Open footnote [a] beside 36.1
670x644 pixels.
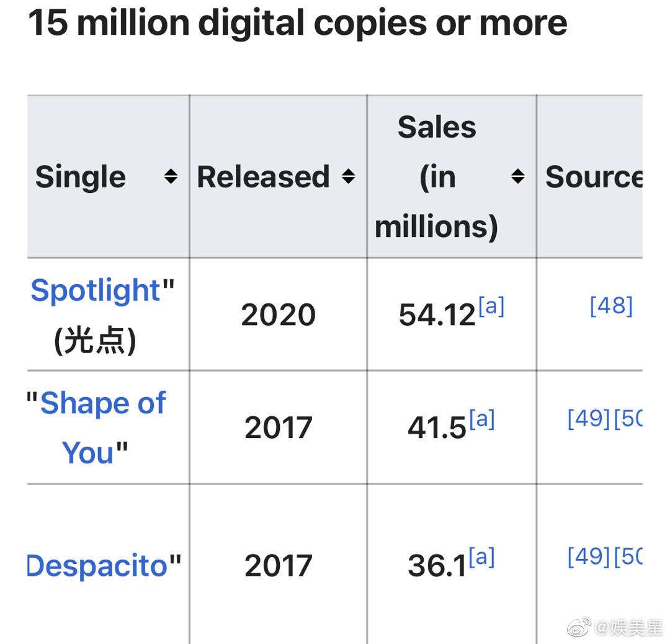481,557
